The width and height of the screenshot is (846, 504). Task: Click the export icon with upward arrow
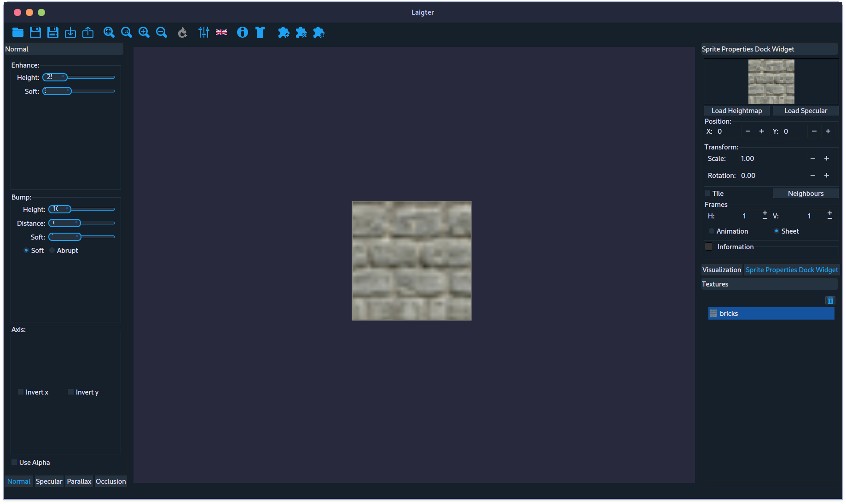click(x=88, y=32)
